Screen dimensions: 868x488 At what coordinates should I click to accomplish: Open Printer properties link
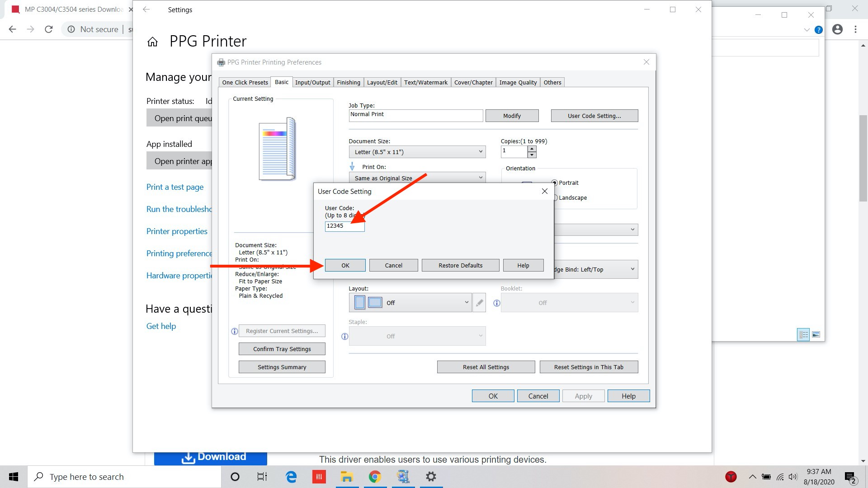(177, 231)
